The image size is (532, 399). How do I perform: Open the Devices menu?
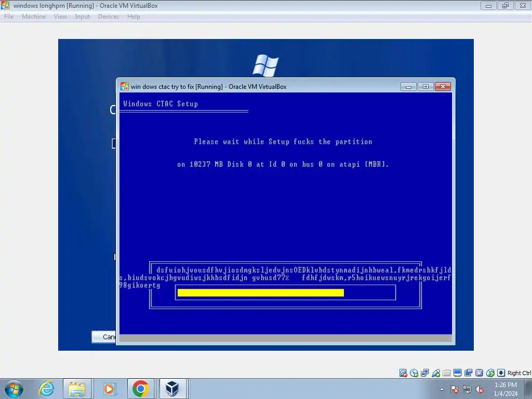109,16
